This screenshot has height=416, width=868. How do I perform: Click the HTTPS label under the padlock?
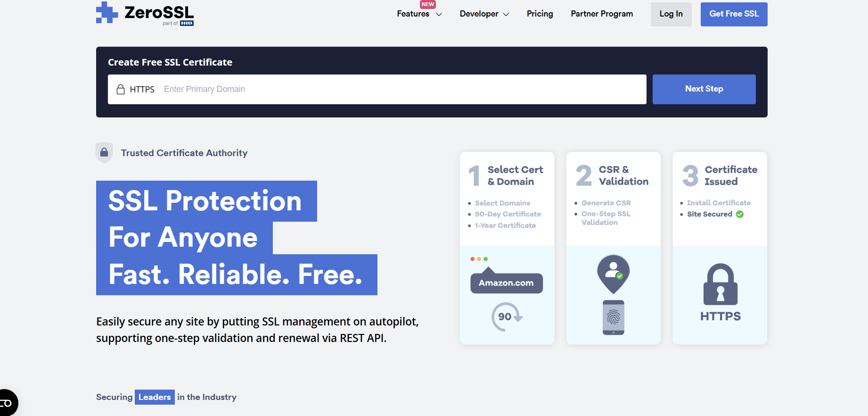pos(721,316)
